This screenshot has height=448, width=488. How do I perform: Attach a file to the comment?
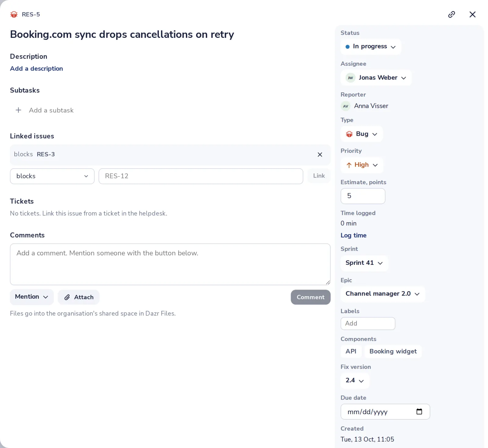(x=79, y=297)
